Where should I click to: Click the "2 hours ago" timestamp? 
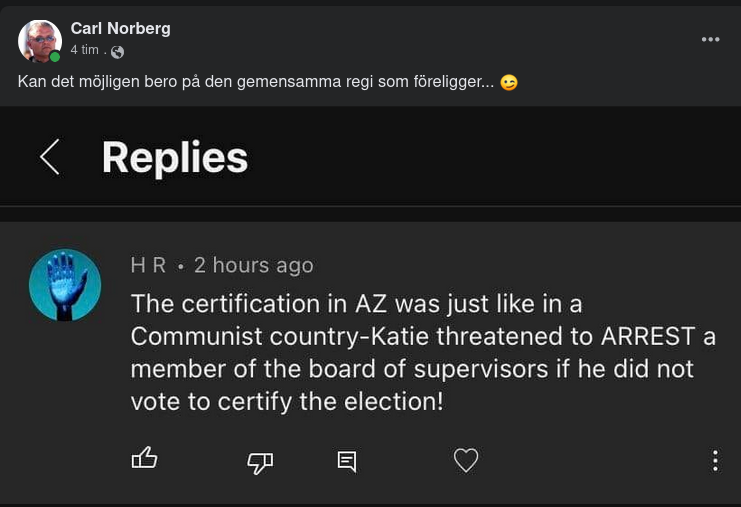point(254,265)
